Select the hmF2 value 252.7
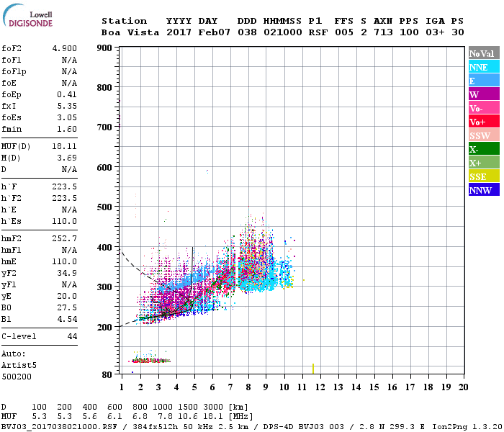The image size is (504, 432). pos(65,238)
